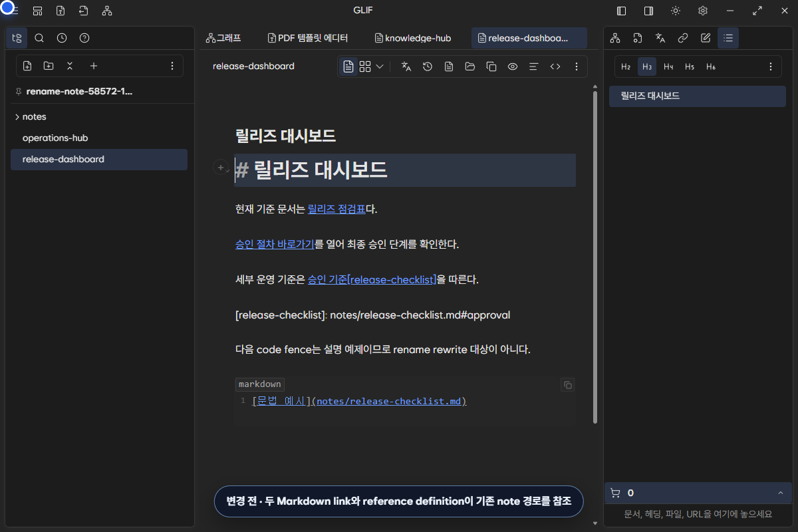Viewport: 798px width, 532px height.
Task: Copy the code block contents
Action: point(567,385)
